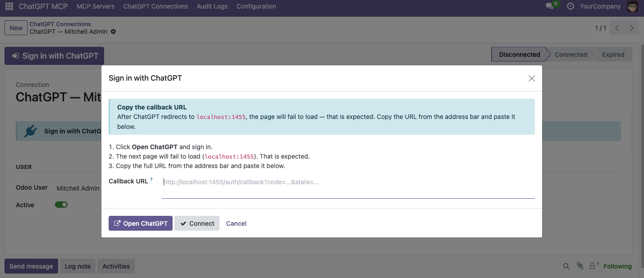Go to previous record arrow

pos(617,28)
